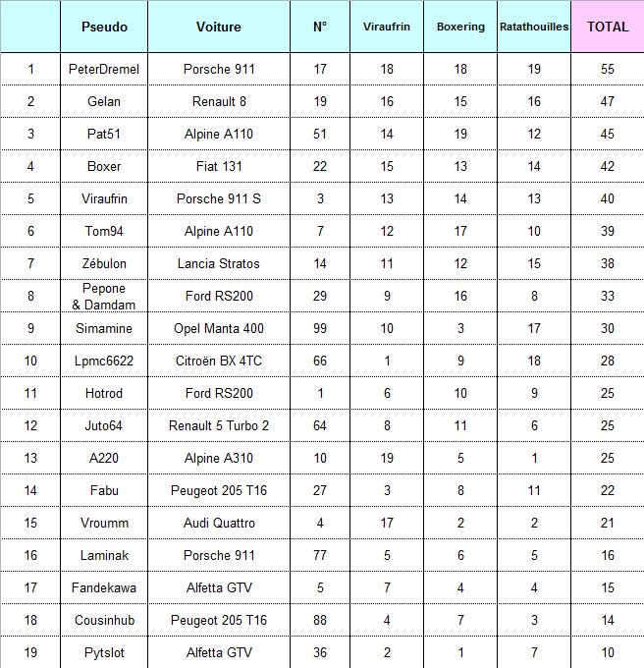Click the Viraufrin column header

tap(387, 27)
